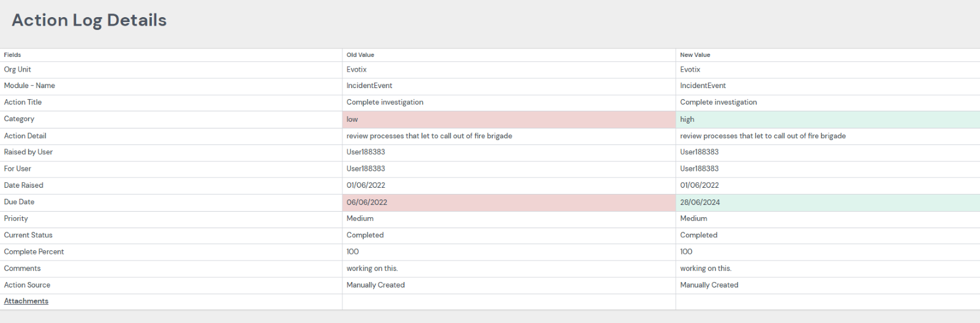Click the Action Log Details heading

[89, 20]
